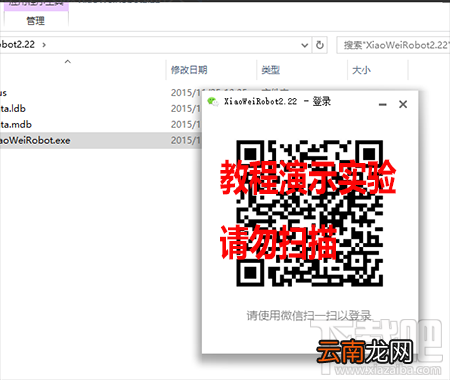Viewport: 450px width, 380px height.
Task: Click the login window title XiaoWeiRobot2.22 - 登录
Action: click(x=277, y=101)
